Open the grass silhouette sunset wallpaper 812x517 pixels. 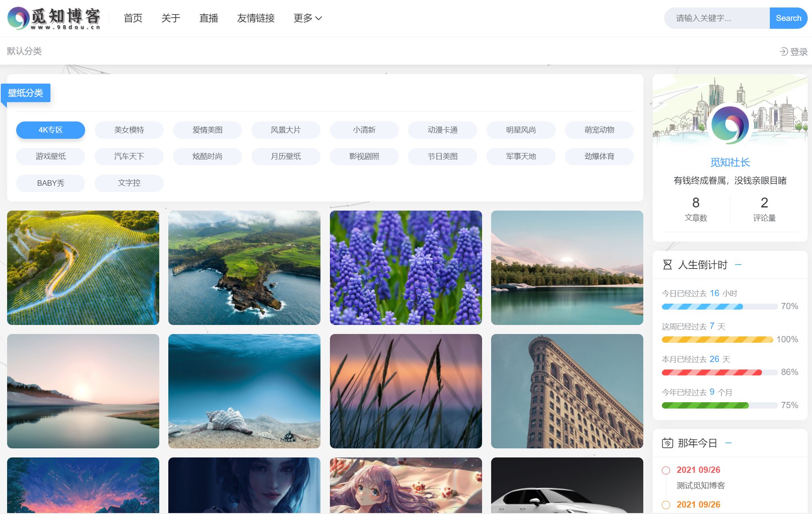[x=406, y=391]
